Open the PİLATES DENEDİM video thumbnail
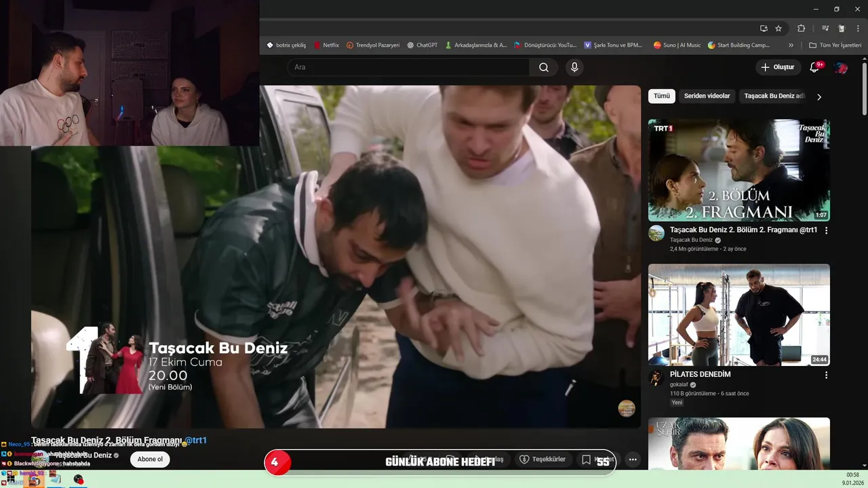 [x=739, y=314]
